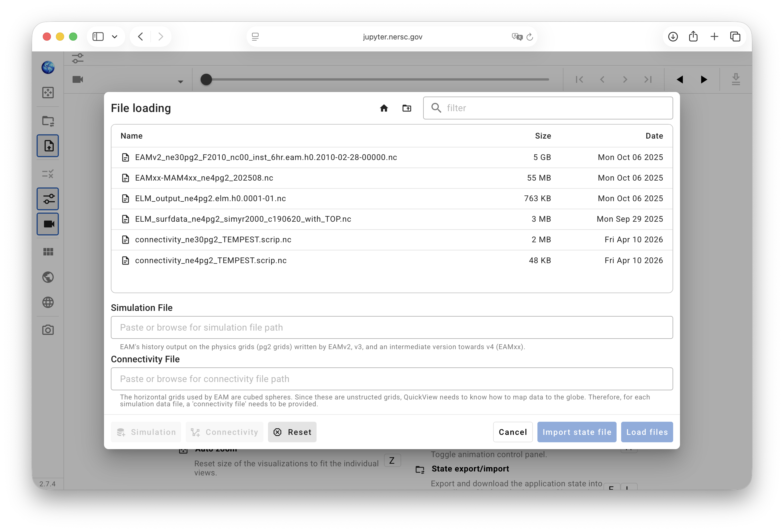Click the animation timeline slider handle
The width and height of the screenshot is (784, 532).
(x=206, y=80)
